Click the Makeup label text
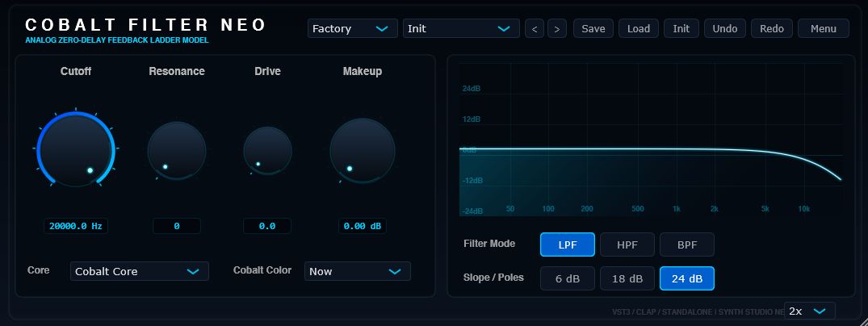 [363, 71]
